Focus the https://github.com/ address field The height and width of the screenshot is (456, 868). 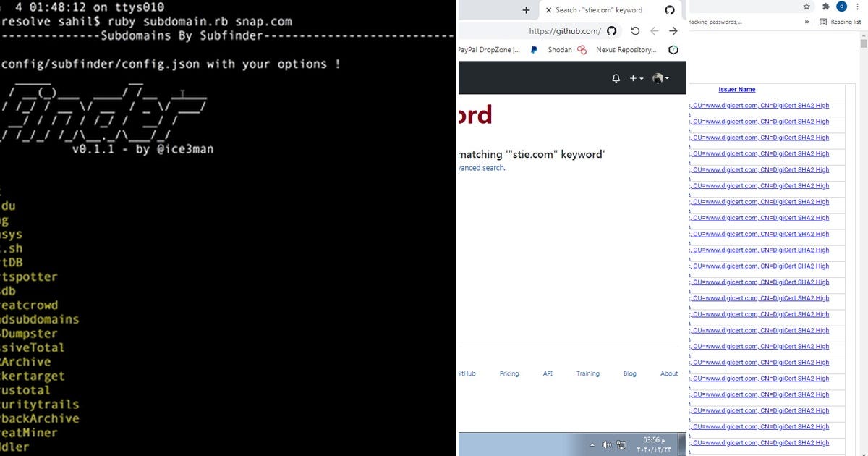pos(564,31)
